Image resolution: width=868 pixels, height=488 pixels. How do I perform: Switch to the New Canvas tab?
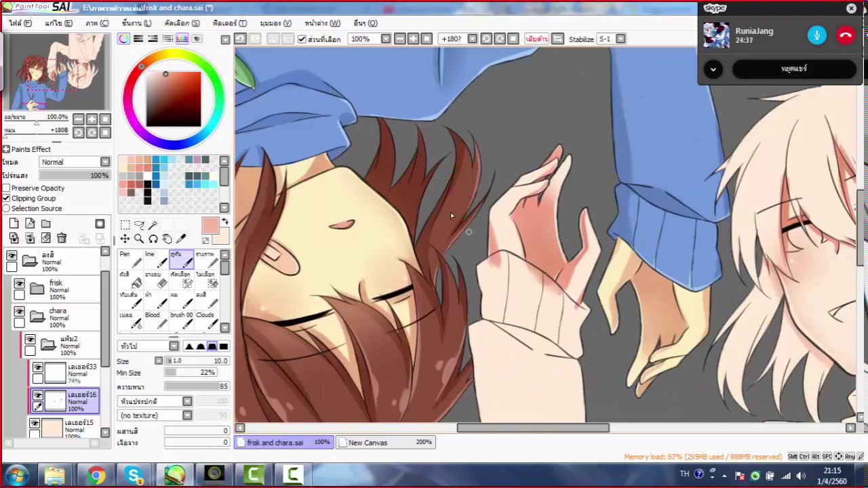pyautogui.click(x=386, y=443)
